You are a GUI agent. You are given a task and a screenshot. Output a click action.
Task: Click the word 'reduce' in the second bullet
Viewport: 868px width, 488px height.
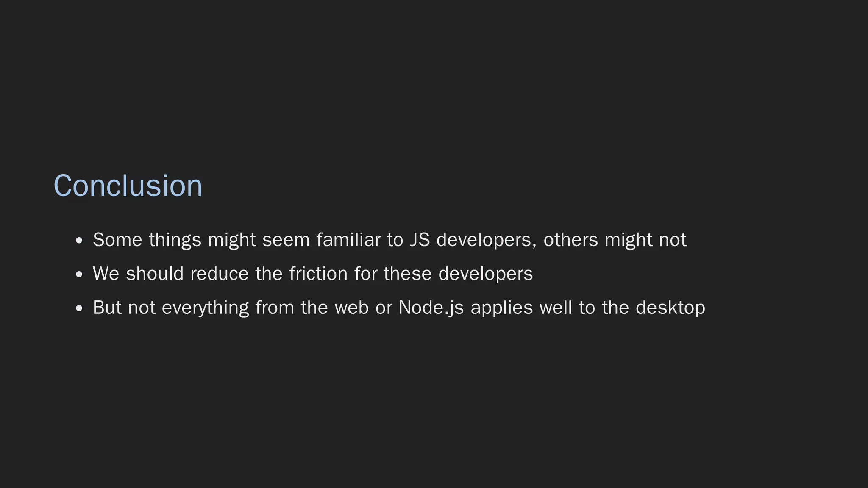pos(219,274)
